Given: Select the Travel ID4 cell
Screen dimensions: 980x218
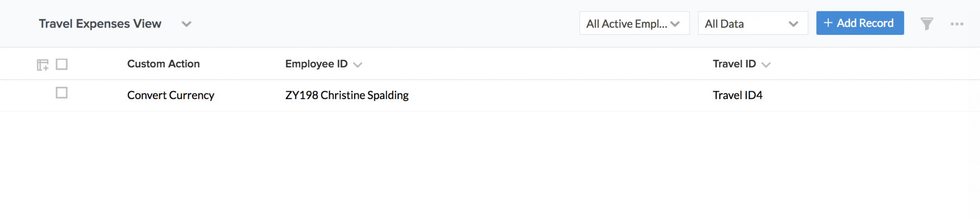Looking at the screenshot, I should [737, 95].
